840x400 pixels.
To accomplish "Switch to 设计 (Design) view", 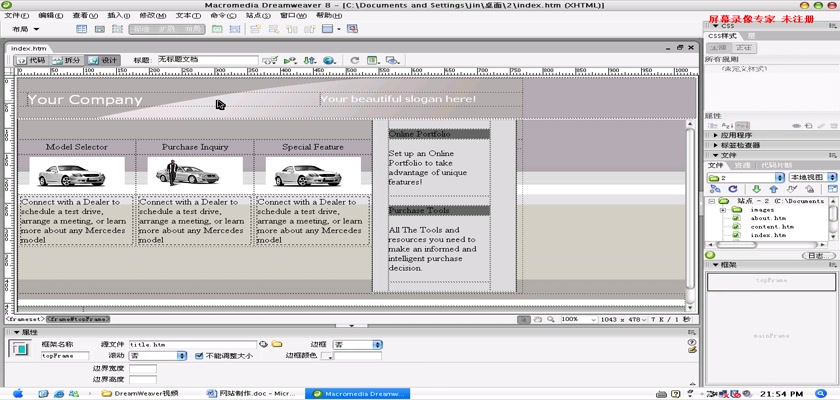I will (102, 61).
